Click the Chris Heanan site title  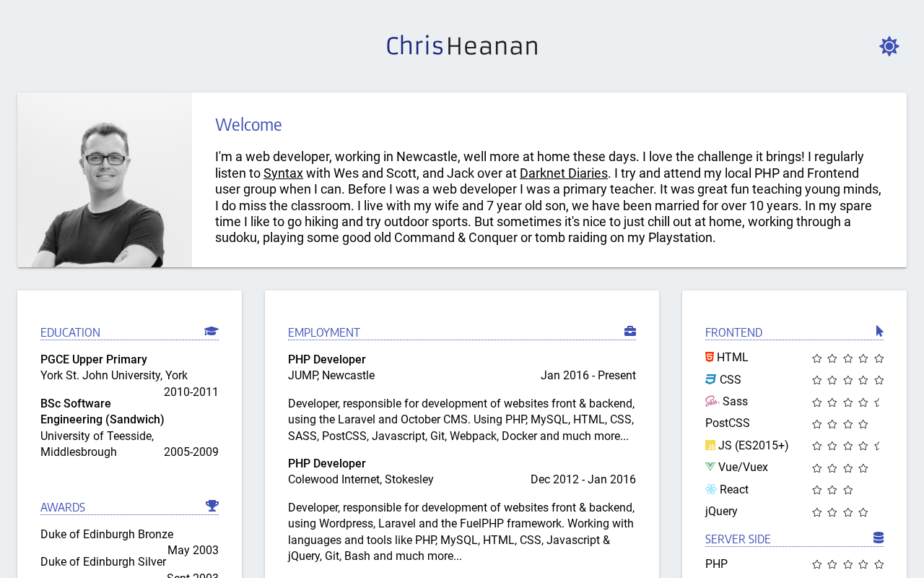(462, 46)
